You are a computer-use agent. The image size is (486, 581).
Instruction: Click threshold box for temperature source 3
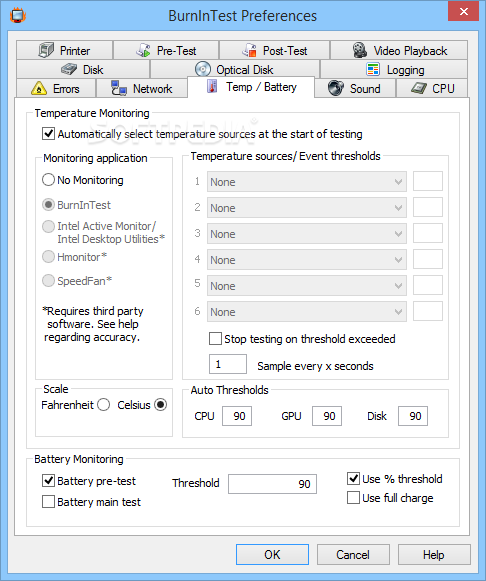coord(428,233)
